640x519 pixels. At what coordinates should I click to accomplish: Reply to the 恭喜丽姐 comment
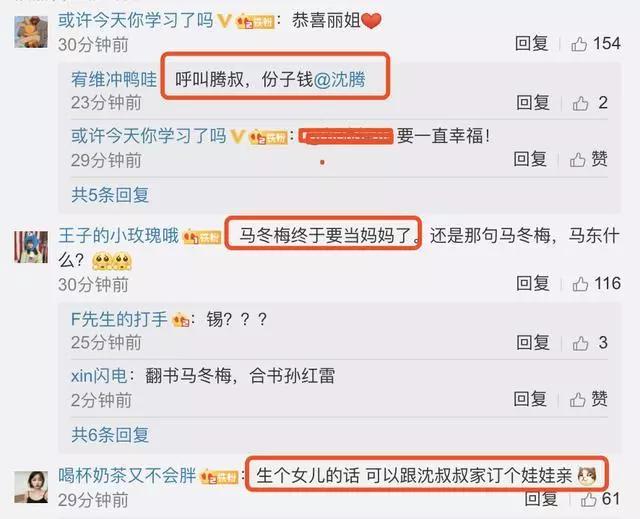pyautogui.click(x=531, y=43)
